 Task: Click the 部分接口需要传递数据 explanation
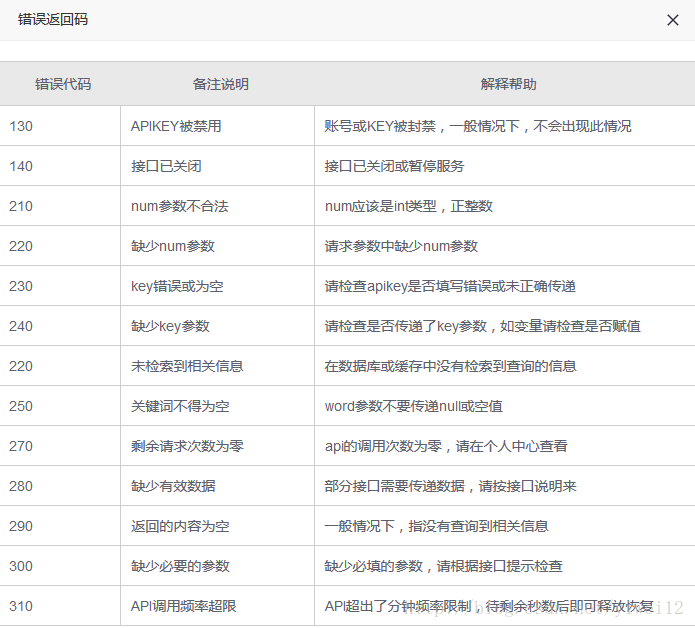coord(450,486)
